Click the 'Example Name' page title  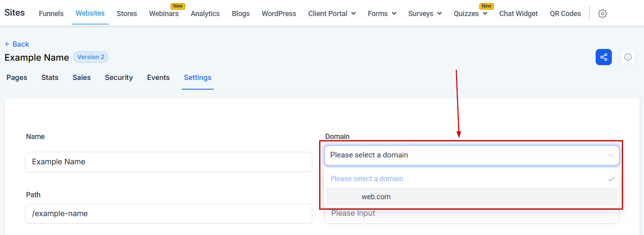tap(37, 57)
